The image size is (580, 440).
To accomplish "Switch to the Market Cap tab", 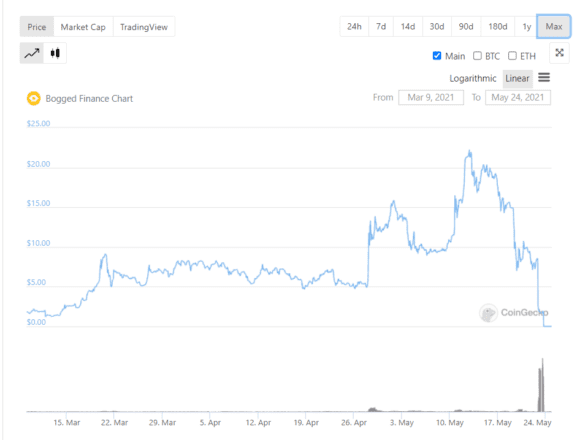I will [83, 27].
